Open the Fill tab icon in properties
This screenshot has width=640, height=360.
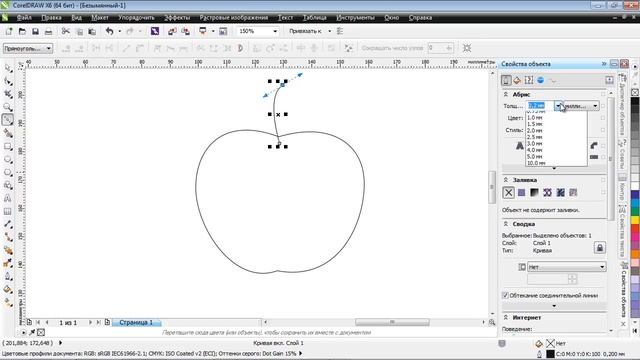click(x=517, y=80)
